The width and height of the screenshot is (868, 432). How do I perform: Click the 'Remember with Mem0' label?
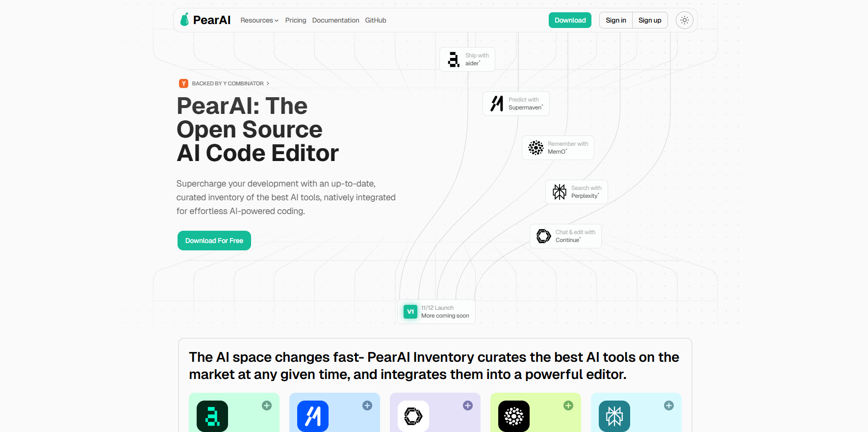568,148
